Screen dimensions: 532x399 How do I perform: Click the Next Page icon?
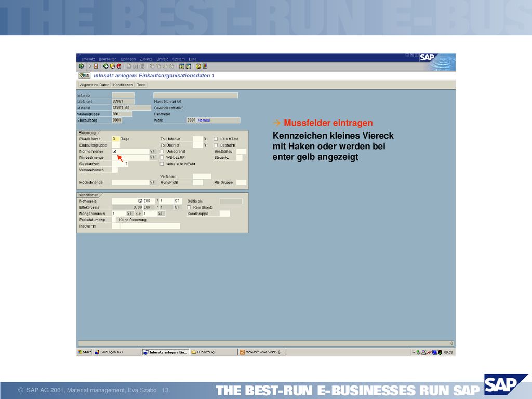(x=165, y=66)
